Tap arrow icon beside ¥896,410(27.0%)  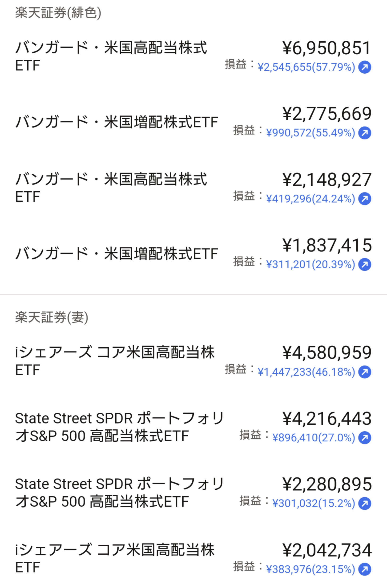point(365,438)
